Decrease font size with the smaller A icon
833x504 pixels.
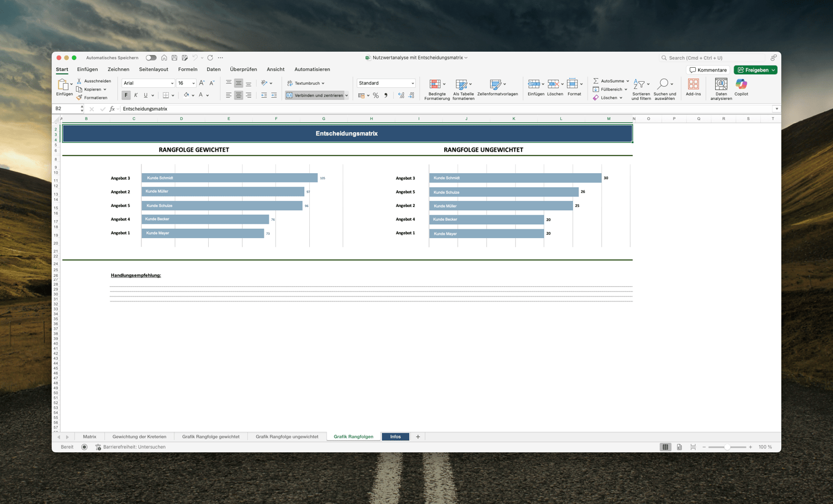(212, 83)
